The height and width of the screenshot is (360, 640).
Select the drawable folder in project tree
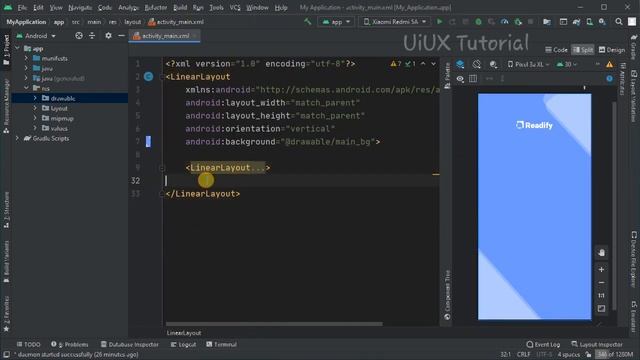click(x=69, y=98)
